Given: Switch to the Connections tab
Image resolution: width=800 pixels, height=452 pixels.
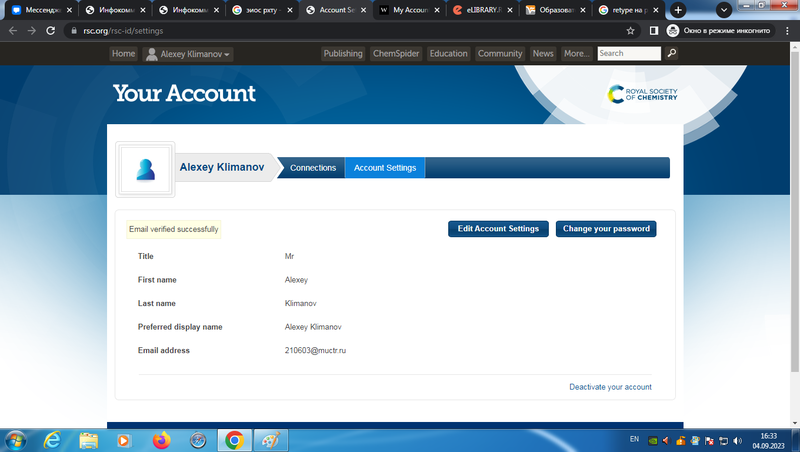Looking at the screenshot, I should [x=313, y=168].
